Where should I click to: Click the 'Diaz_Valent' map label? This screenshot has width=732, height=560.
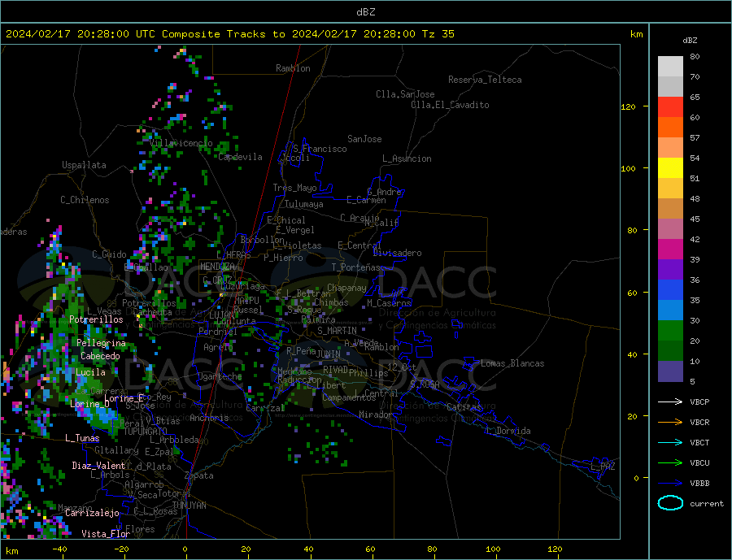[98, 466]
